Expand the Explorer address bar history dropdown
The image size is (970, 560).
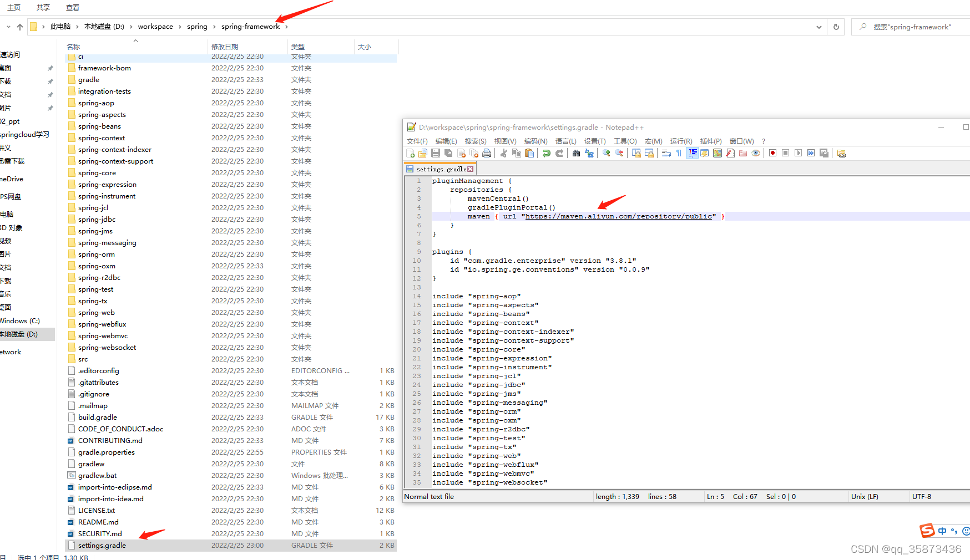(819, 27)
